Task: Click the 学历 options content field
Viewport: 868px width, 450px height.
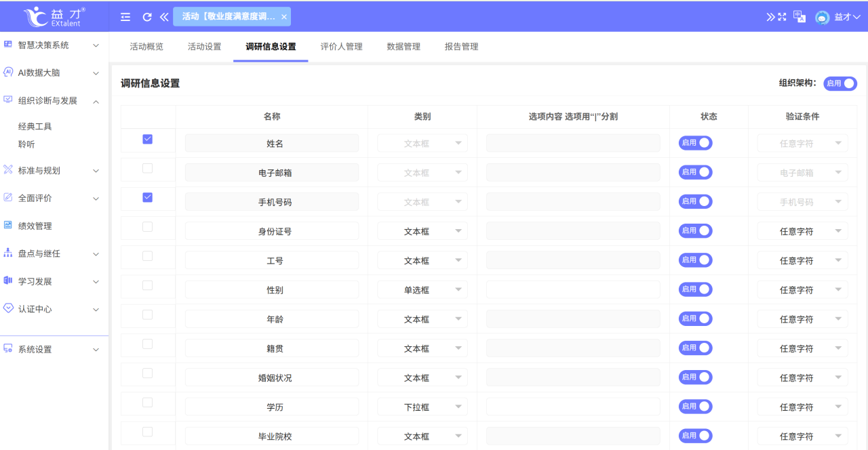Action: click(573, 407)
